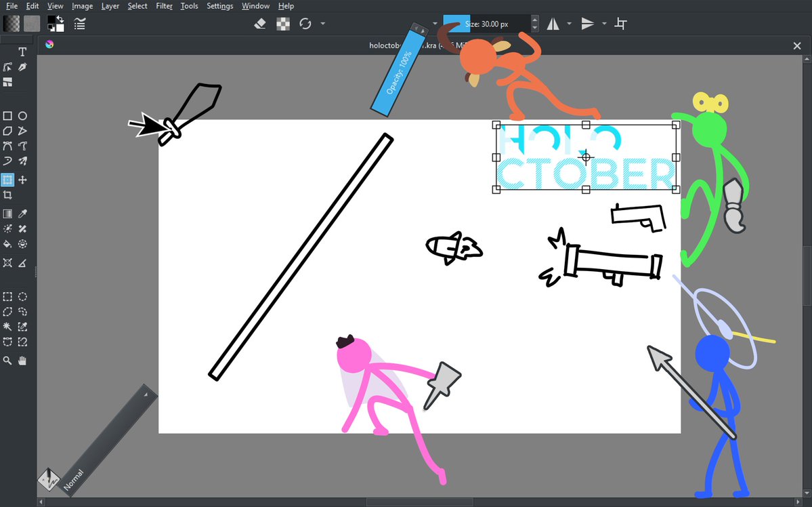Open the Window menu
The image size is (812, 507).
coord(255,5)
